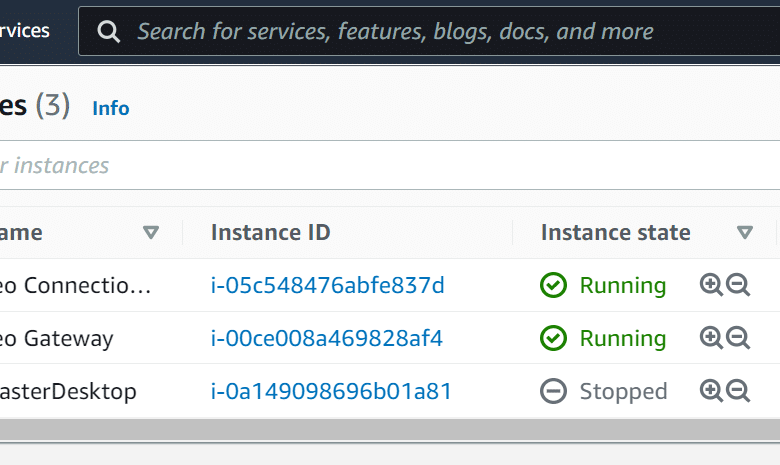Focus the services search field
This screenshot has height=465, width=780.
coord(429,31)
